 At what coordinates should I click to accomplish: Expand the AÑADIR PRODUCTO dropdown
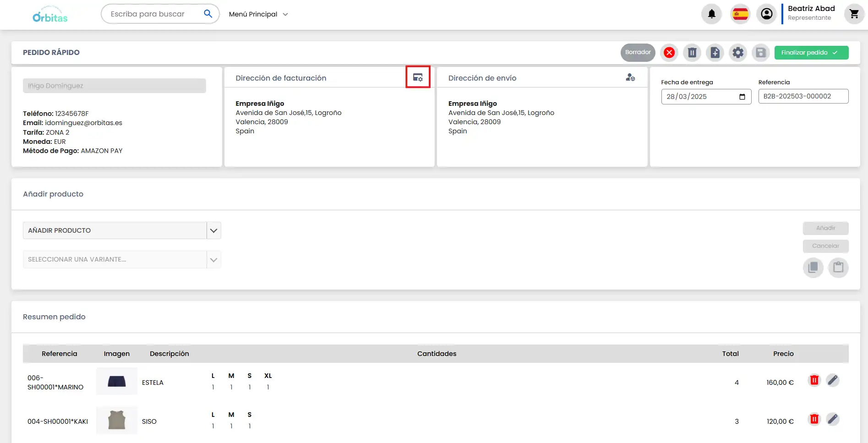tap(213, 230)
